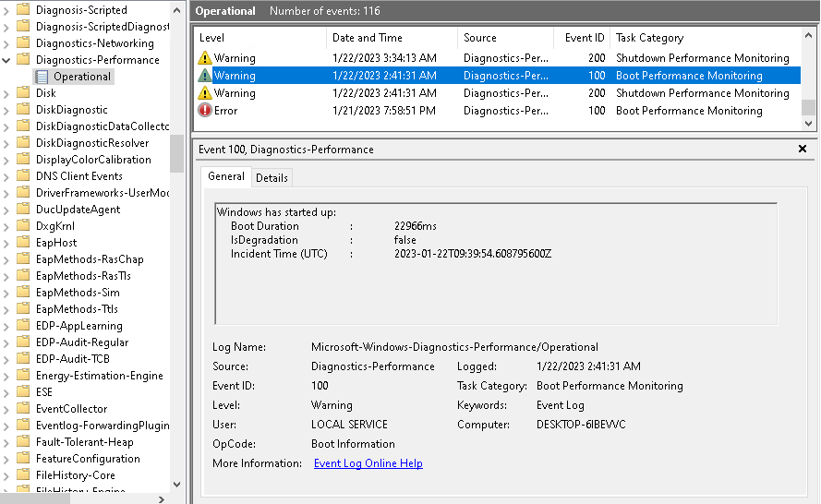Click the Diagnostics-Networking folder icon
Image resolution: width=821 pixels, height=504 pixels.
23,42
